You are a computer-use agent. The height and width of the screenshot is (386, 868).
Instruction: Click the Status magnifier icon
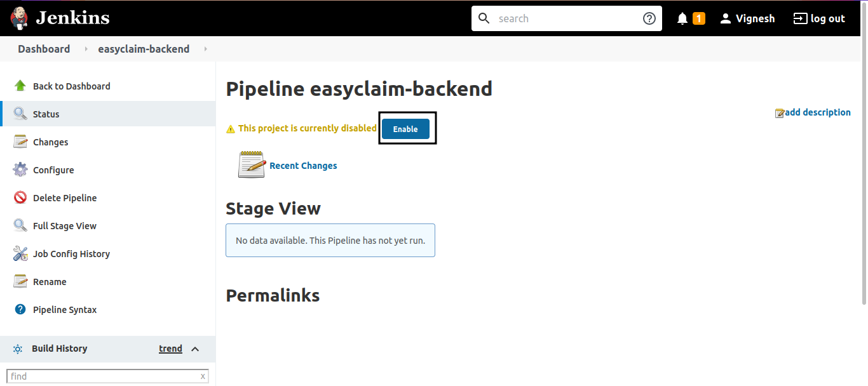coord(20,114)
